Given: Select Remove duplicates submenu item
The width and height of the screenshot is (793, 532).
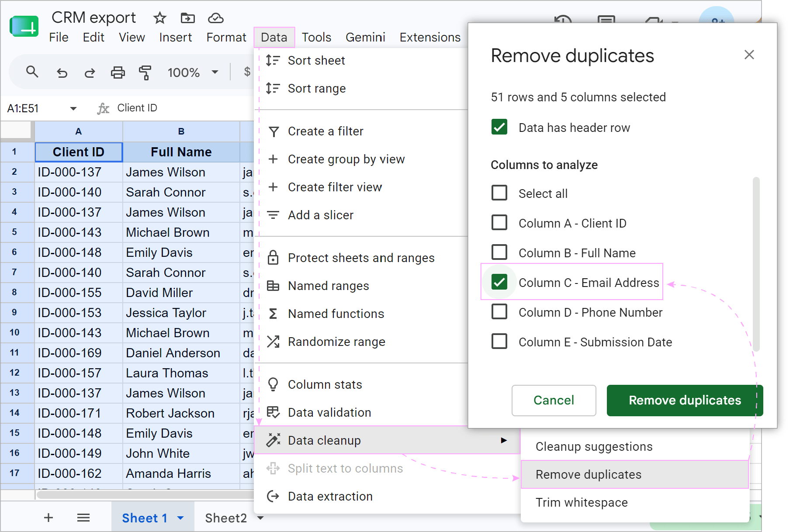Looking at the screenshot, I should [x=635, y=474].
